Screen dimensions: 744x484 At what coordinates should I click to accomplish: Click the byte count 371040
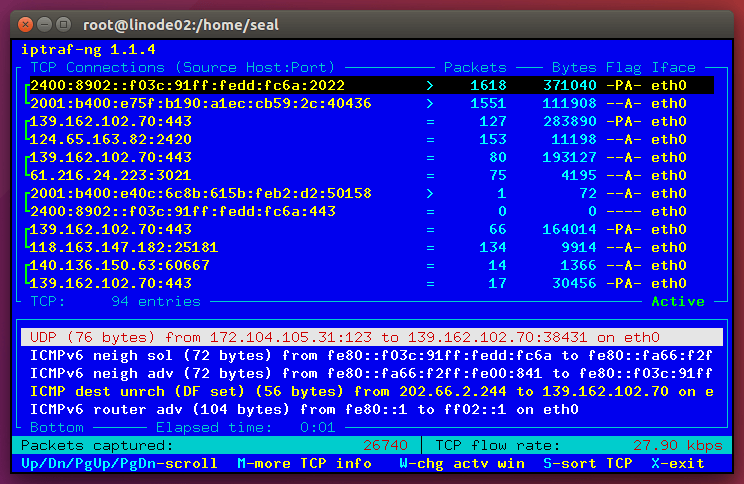click(x=569, y=85)
